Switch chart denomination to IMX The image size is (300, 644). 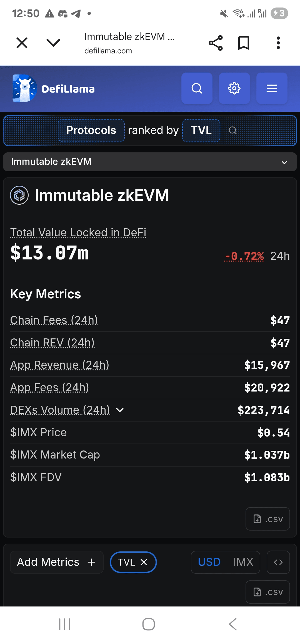point(243,562)
